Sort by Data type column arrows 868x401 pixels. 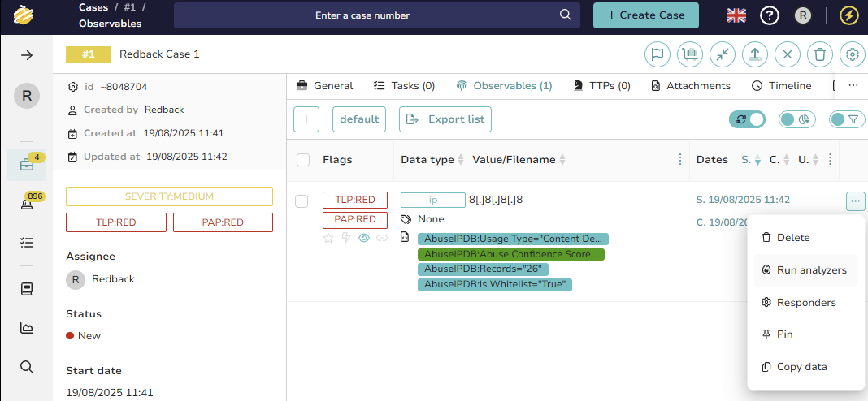pyautogui.click(x=461, y=160)
